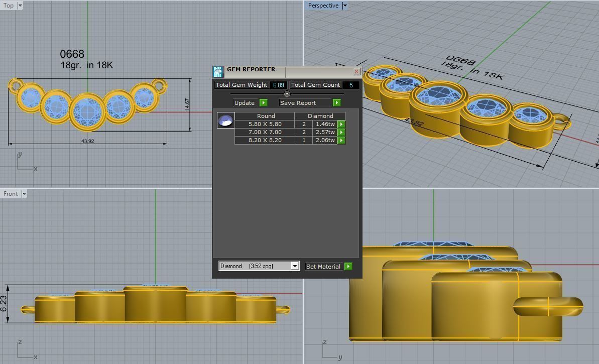Click quantity cell in 7.00 X 7.00 row

click(304, 132)
